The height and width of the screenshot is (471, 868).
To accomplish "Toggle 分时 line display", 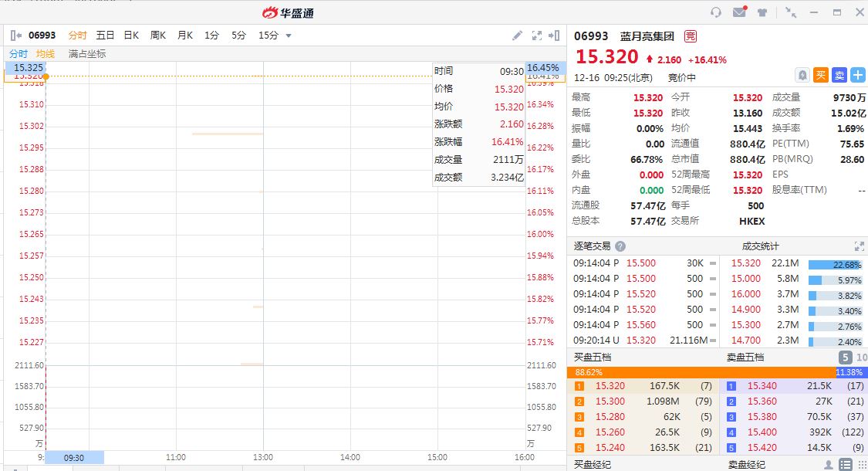I will point(19,54).
